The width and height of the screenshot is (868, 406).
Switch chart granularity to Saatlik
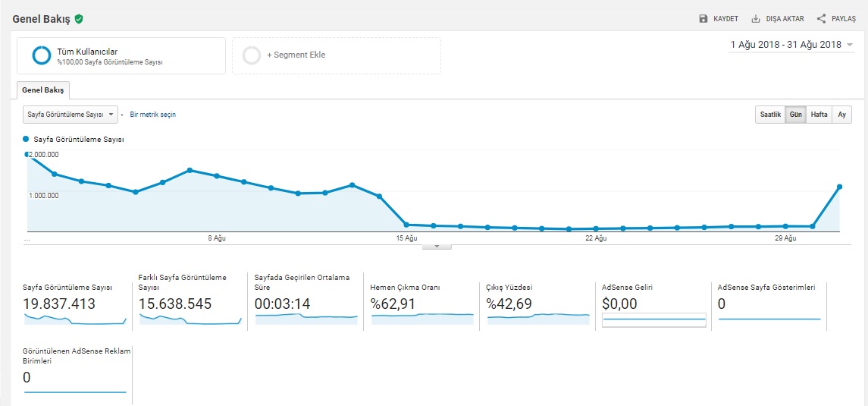[769, 115]
